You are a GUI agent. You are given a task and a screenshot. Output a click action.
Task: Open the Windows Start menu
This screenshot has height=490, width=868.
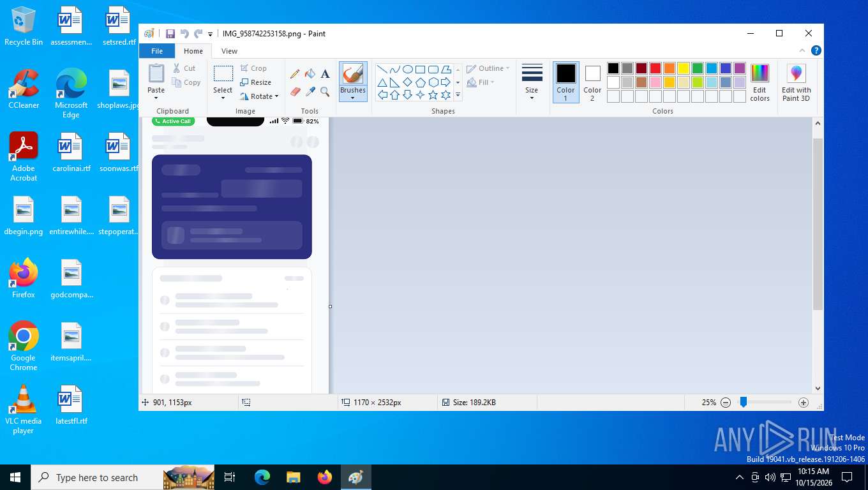15,477
